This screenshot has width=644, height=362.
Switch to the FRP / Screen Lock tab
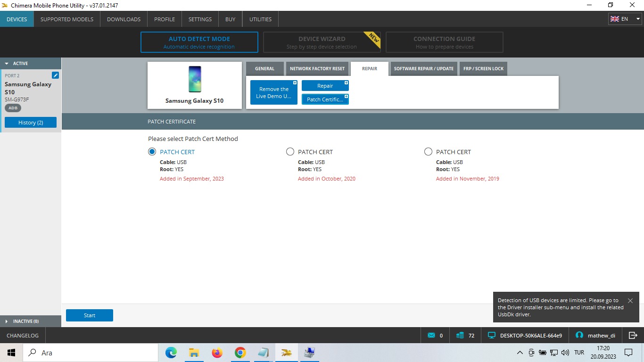[x=483, y=69]
